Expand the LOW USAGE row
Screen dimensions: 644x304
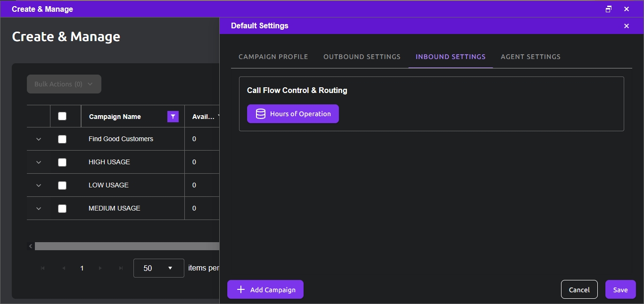click(39, 186)
